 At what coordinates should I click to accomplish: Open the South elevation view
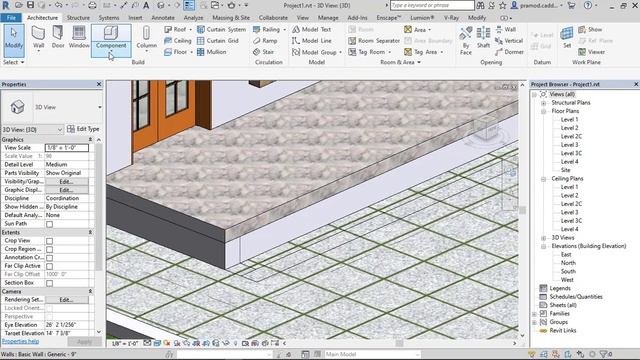(x=568, y=271)
